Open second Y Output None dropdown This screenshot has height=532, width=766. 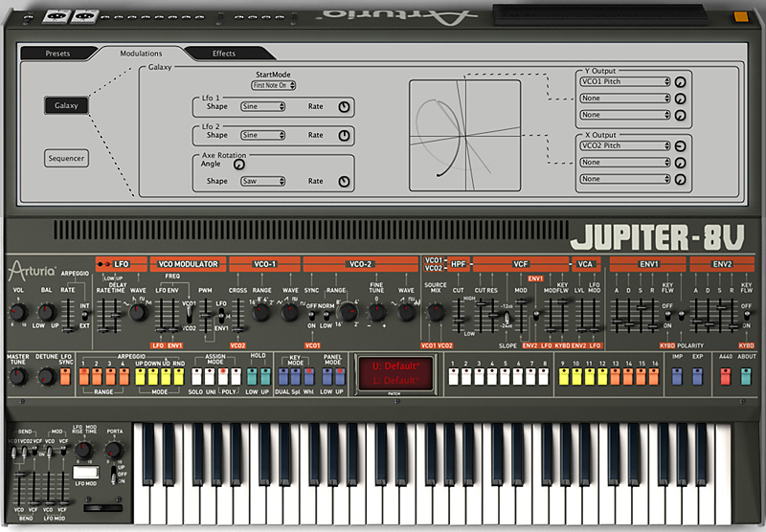point(625,99)
